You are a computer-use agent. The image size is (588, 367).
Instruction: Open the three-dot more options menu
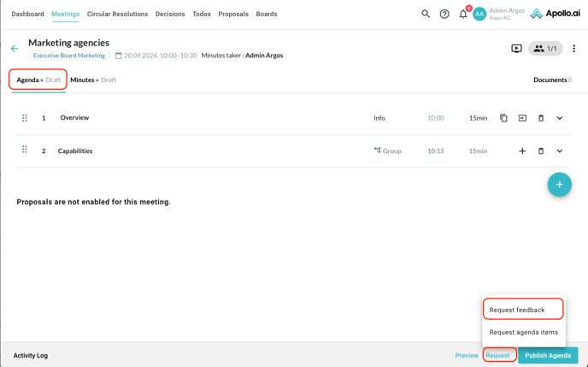pyautogui.click(x=573, y=49)
